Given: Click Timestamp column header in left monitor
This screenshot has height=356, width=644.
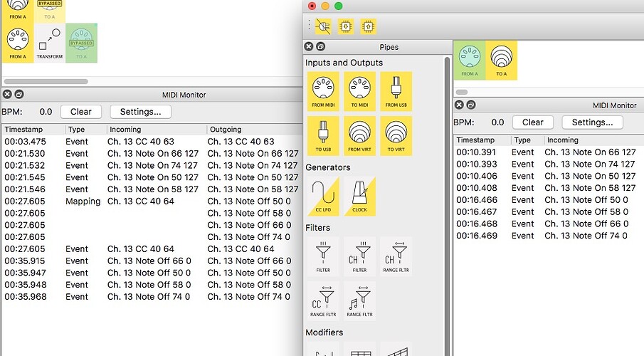Looking at the screenshot, I should click(x=33, y=130).
